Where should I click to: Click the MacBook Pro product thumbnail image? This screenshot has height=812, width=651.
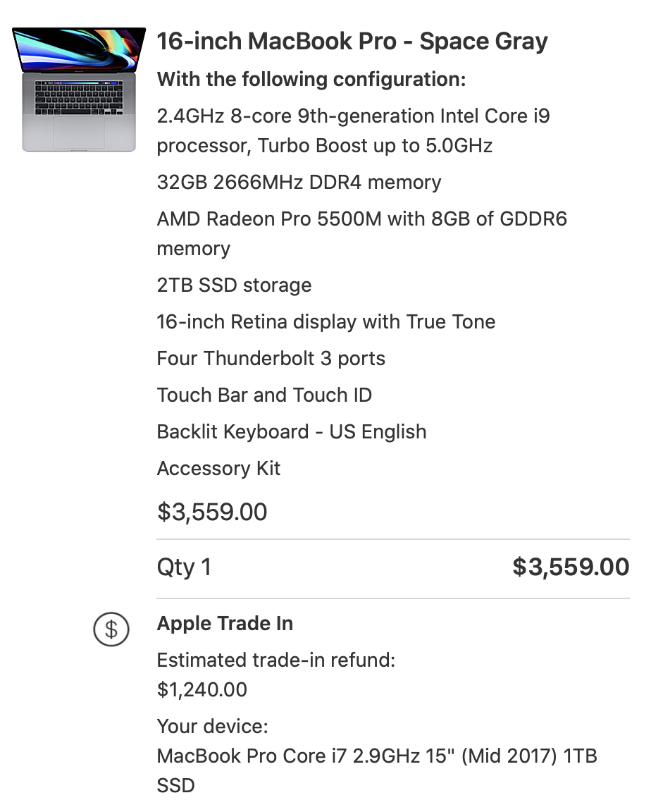[79, 89]
